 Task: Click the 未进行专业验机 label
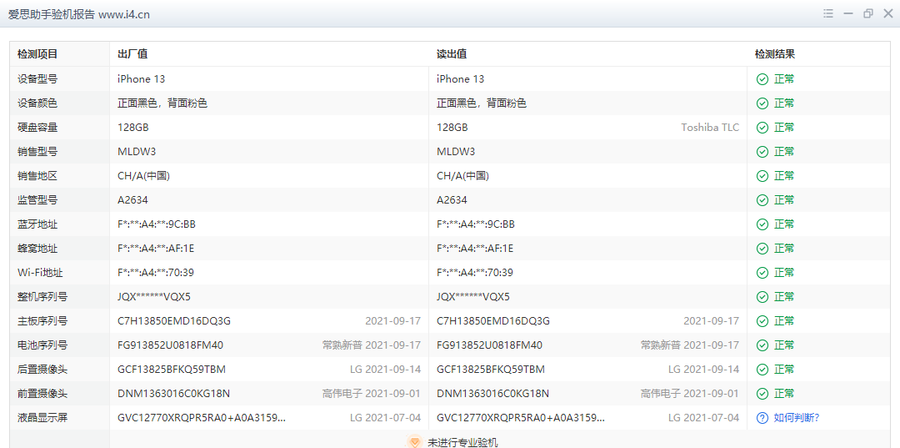[x=463, y=442]
